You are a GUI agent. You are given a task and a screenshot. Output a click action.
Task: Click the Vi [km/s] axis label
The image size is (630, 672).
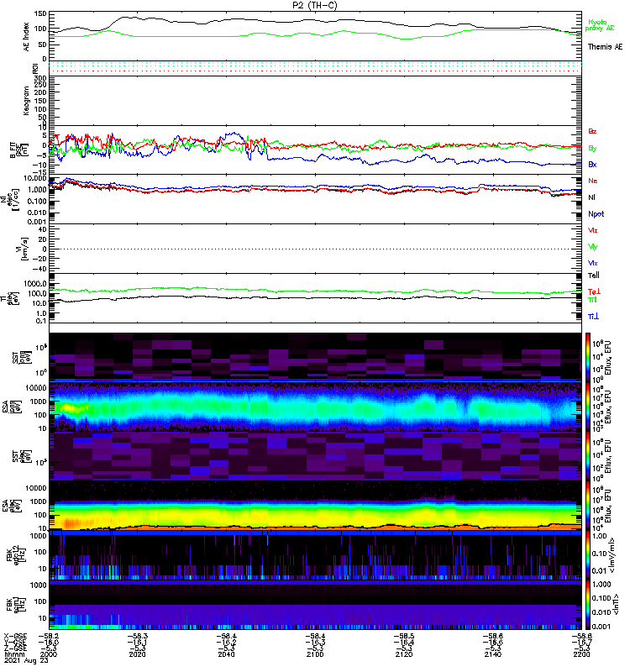[22, 249]
